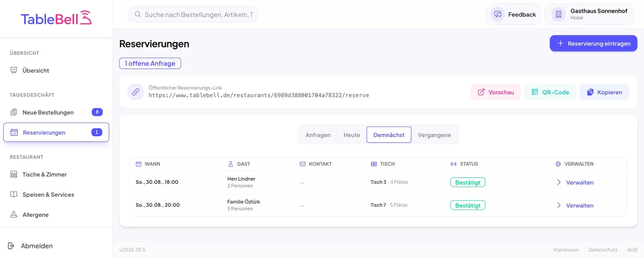644x258 pixels.
Task: Click the Vorschau external-link icon
Action: click(x=481, y=92)
